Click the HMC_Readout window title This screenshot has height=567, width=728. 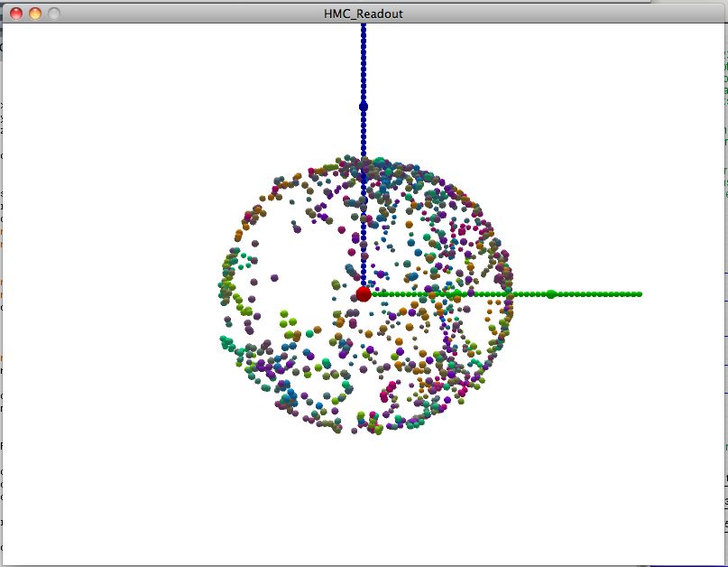click(x=364, y=14)
